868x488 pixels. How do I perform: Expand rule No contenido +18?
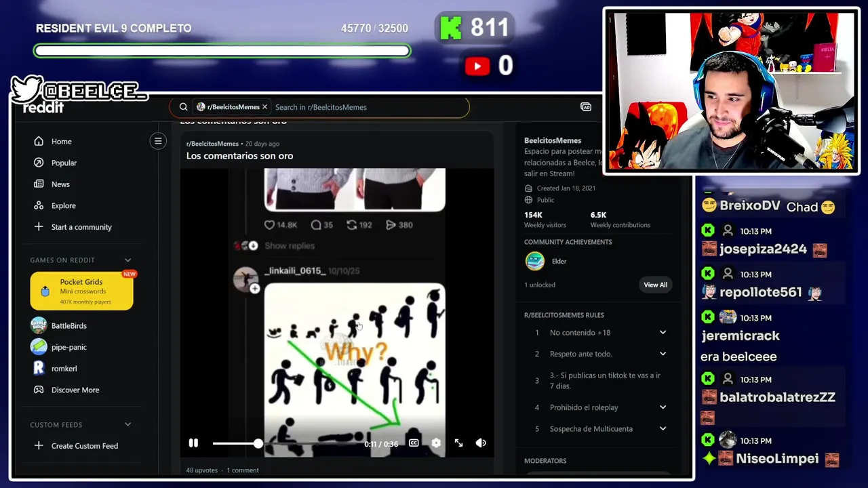[663, 333]
